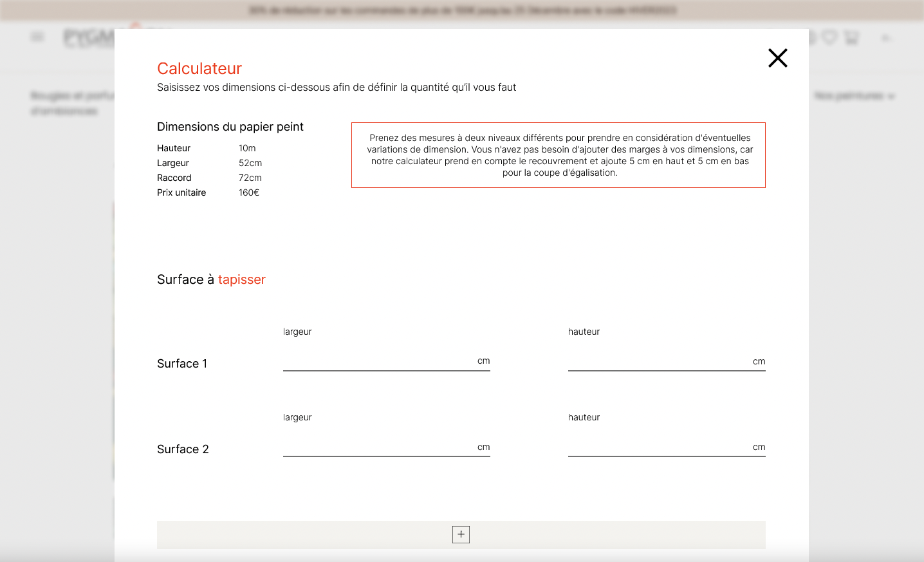
Task: Click the Surface à tapisser heading
Action: 211,279
